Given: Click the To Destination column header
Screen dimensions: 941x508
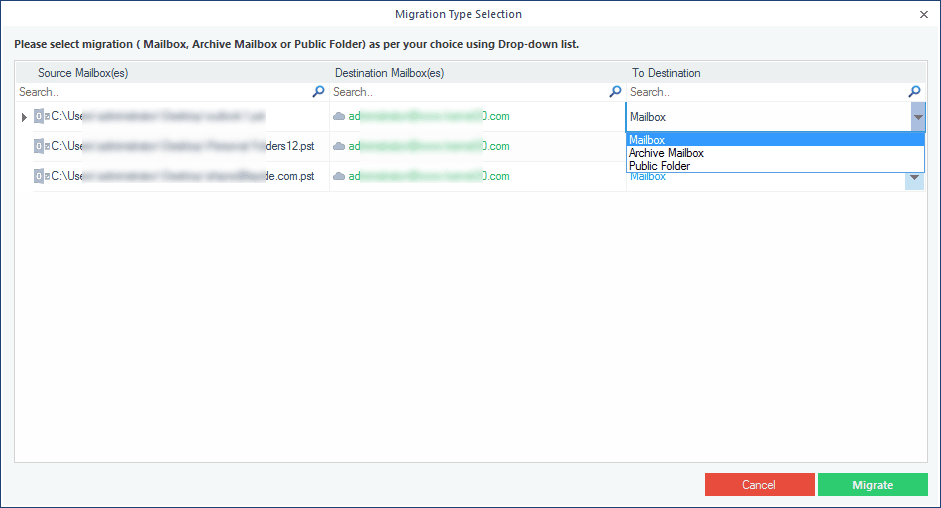Looking at the screenshot, I should pyautogui.click(x=666, y=73).
